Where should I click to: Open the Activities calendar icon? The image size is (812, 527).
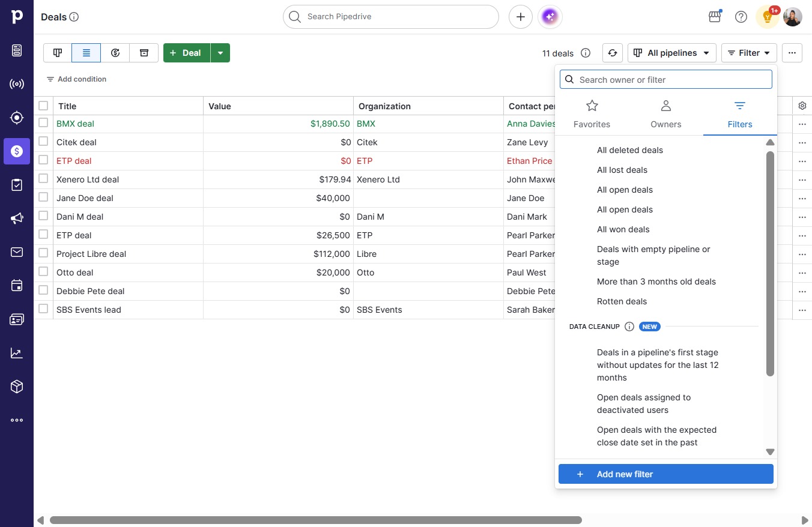click(x=17, y=286)
